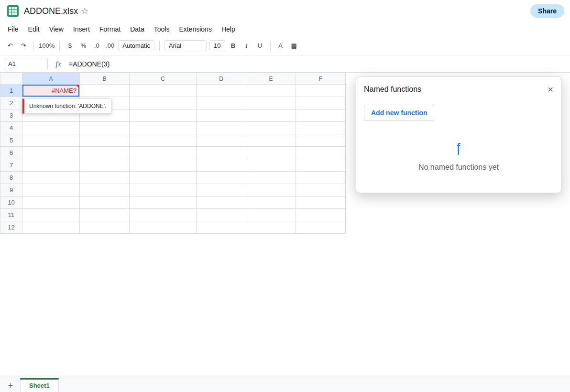The height and width of the screenshot is (392, 570).
Task: Star the ADDONE.xlsx document
Action: point(85,11)
